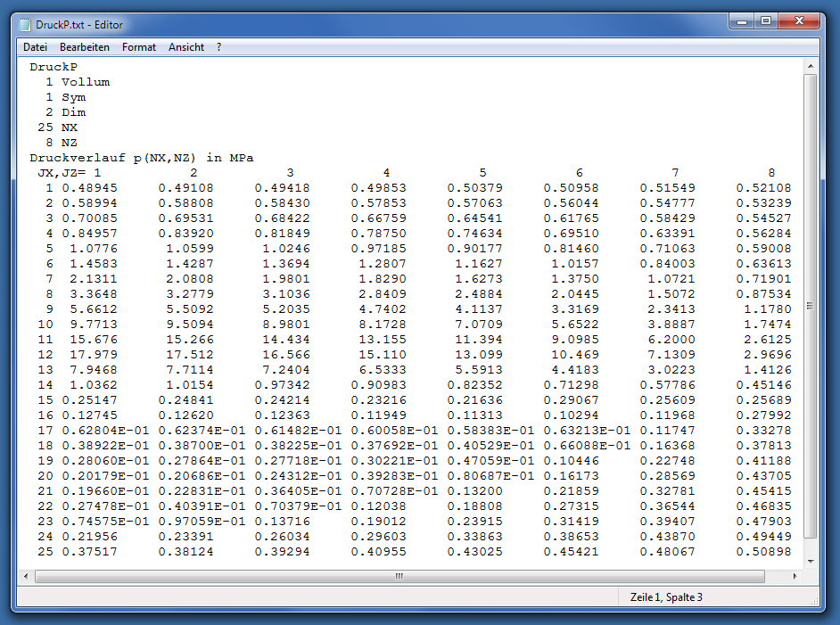Click the value 0.12745 in row 16
The image size is (840, 625).
89,415
